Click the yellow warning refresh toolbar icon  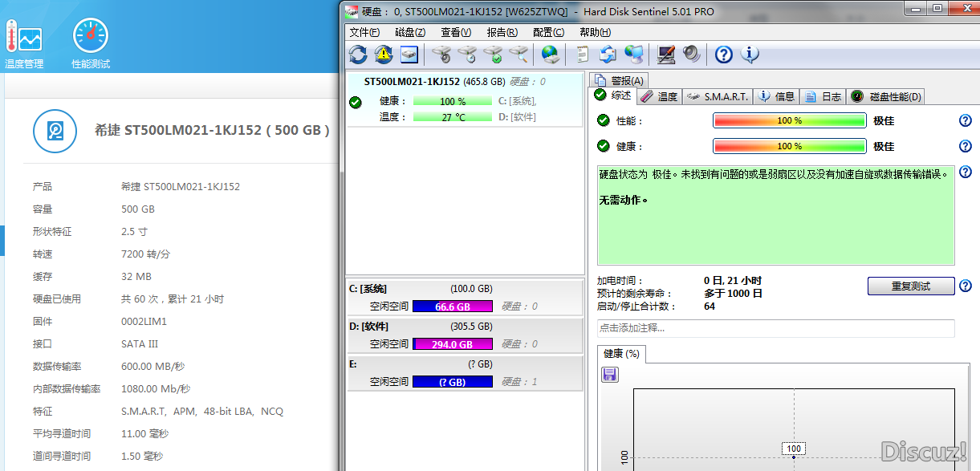tap(384, 55)
